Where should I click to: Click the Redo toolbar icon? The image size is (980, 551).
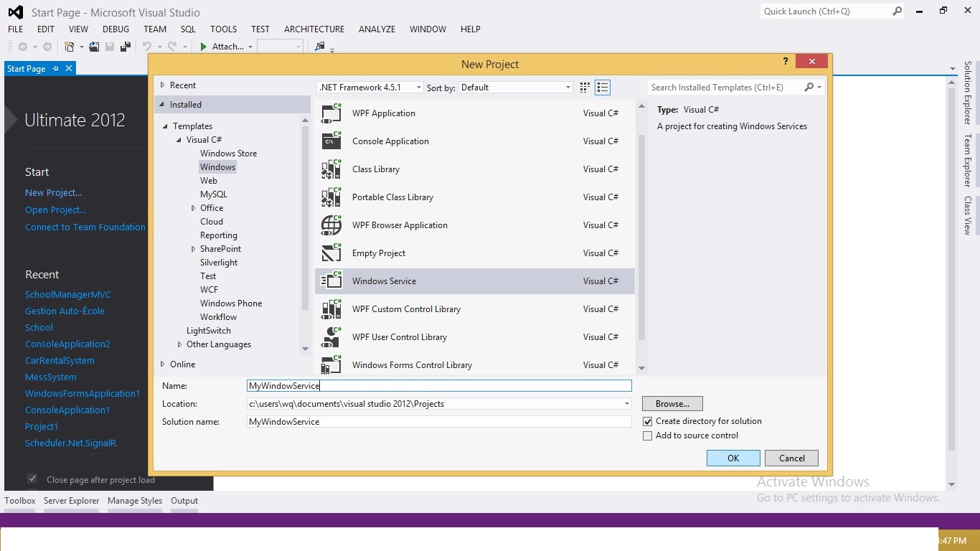(172, 47)
